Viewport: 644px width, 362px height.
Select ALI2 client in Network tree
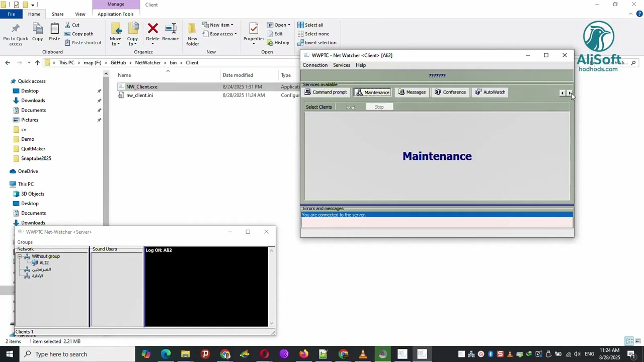pyautogui.click(x=44, y=262)
